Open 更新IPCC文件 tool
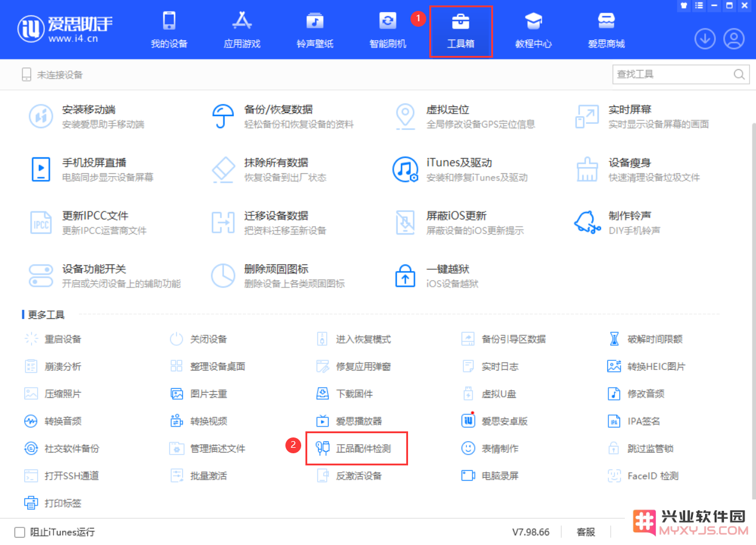 click(x=87, y=222)
